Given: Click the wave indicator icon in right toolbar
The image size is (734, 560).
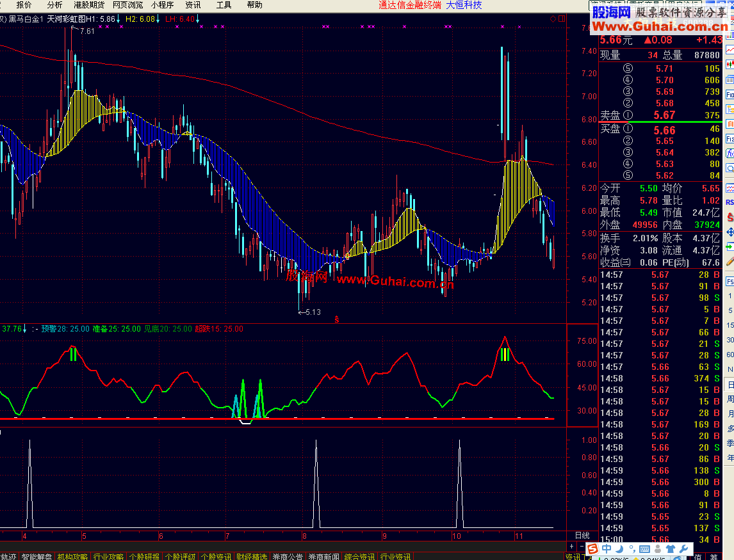Looking at the screenshot, I should (730, 188).
